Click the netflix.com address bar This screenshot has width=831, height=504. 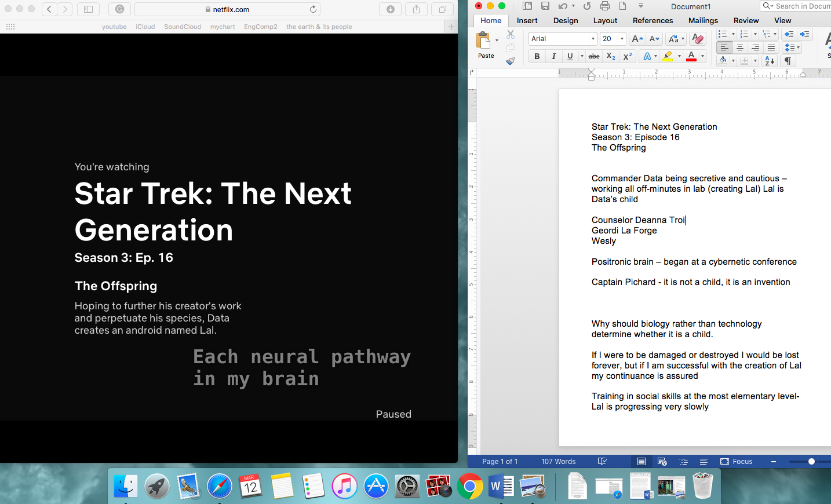point(227,9)
